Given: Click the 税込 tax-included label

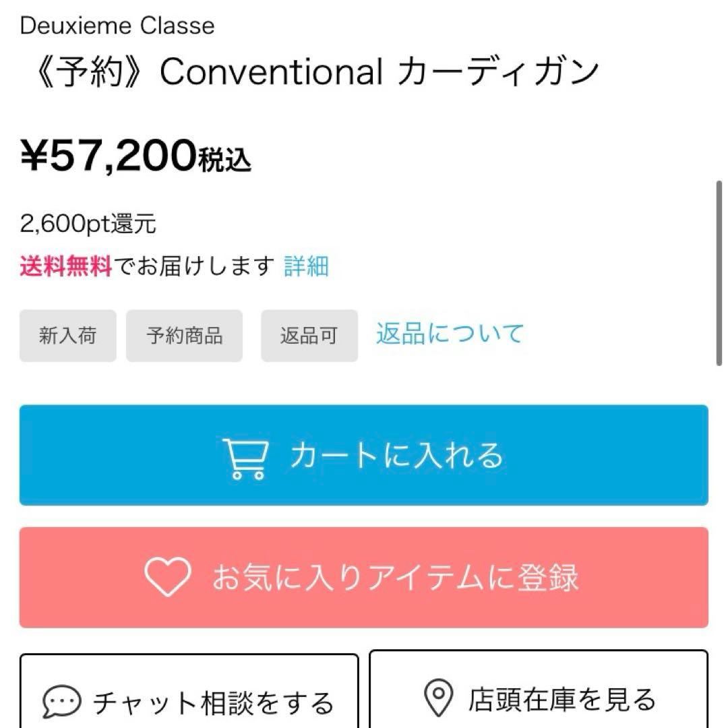Looking at the screenshot, I should [225, 162].
